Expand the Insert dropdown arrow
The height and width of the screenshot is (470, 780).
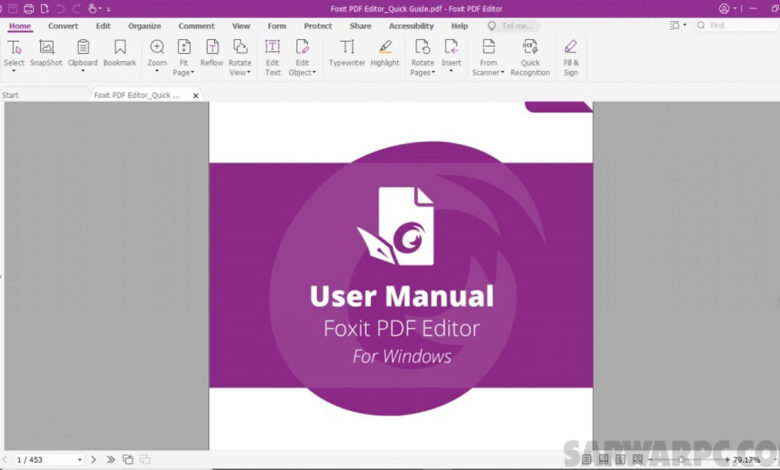(451, 71)
